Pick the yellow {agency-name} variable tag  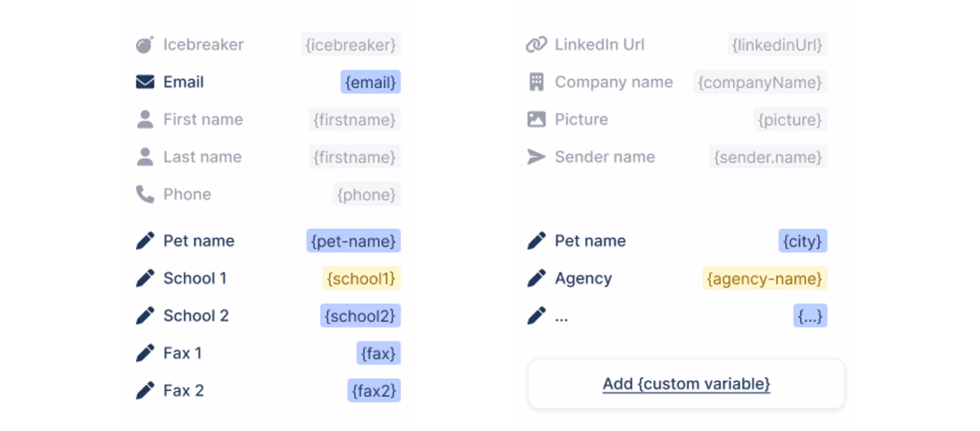click(764, 279)
